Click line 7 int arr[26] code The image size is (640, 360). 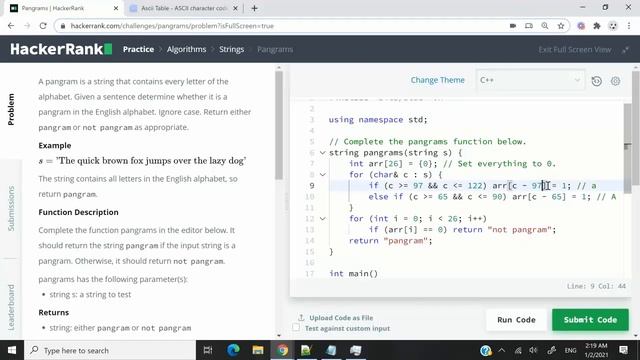pos(452,164)
